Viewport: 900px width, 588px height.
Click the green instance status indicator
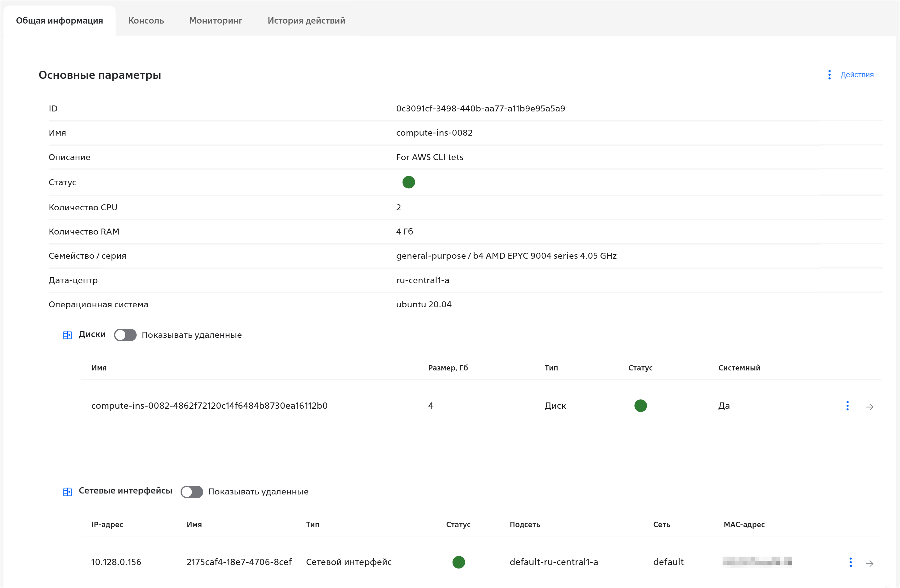tap(409, 182)
